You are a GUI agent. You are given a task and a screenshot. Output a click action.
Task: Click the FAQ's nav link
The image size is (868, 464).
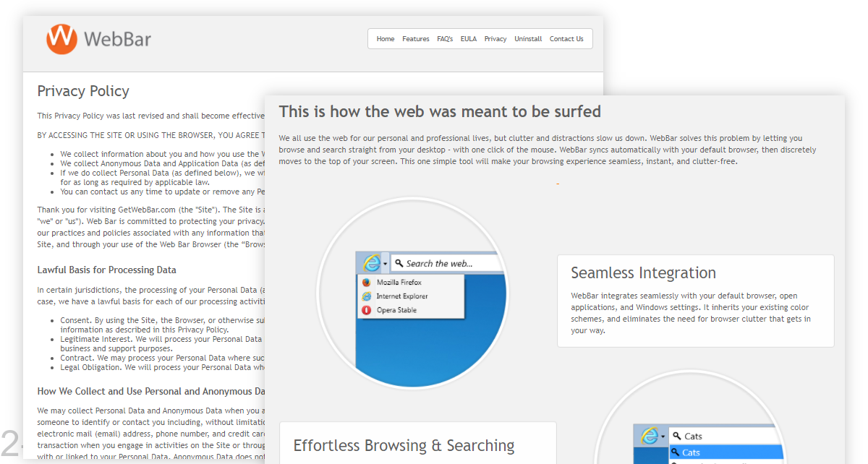click(x=445, y=38)
